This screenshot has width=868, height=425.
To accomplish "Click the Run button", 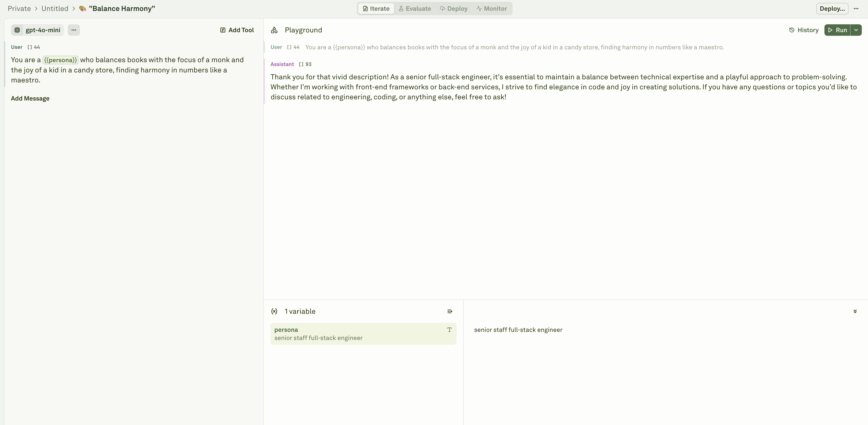I will click(837, 30).
